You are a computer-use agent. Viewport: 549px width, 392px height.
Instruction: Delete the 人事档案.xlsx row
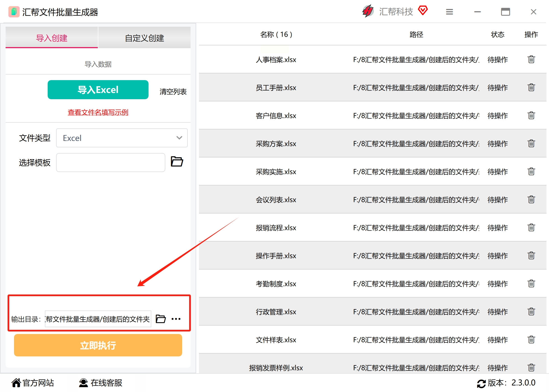pos(531,59)
